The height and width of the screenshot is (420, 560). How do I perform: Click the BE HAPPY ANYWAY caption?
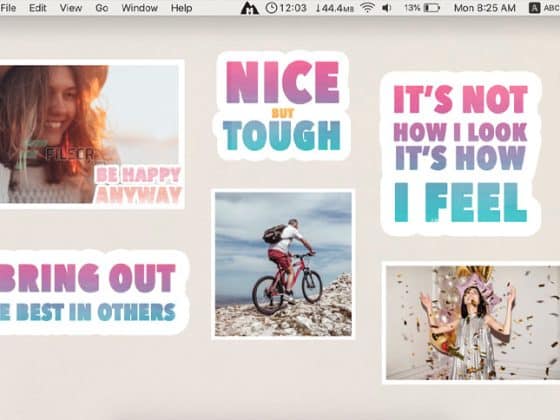click(x=139, y=185)
